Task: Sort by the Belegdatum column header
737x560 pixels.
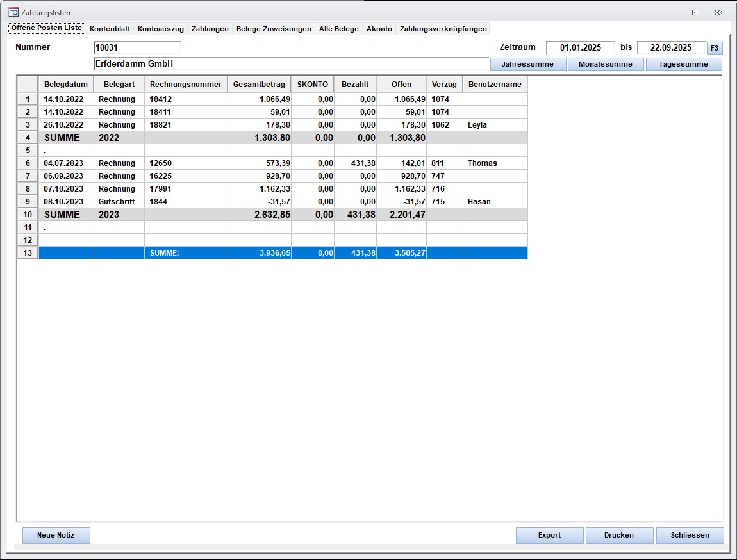Action: (65, 84)
